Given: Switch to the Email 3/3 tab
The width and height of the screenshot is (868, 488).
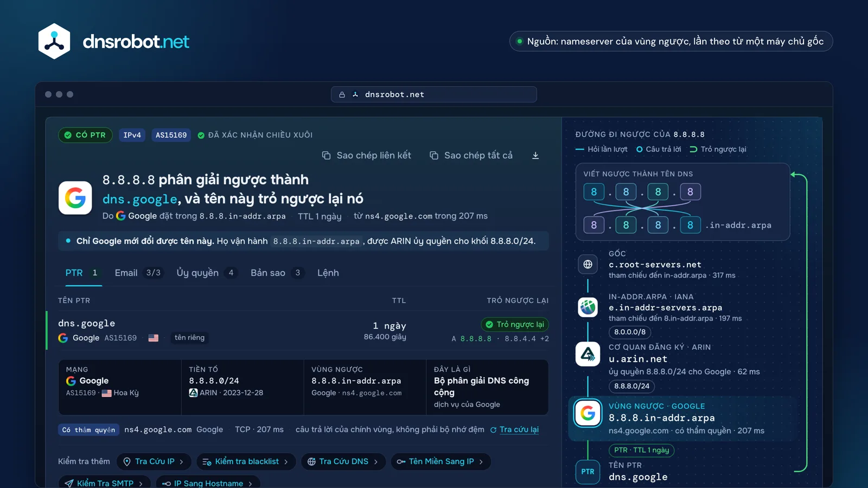Looking at the screenshot, I should click(x=138, y=273).
